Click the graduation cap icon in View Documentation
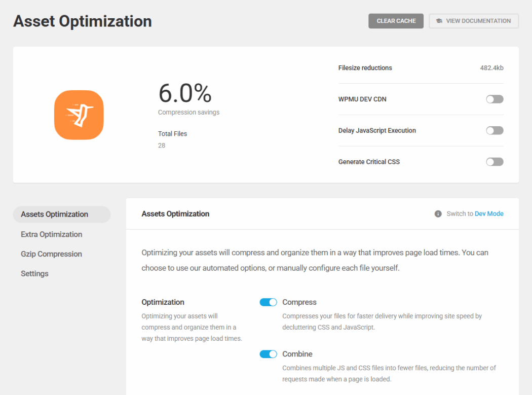The image size is (532, 395). point(439,21)
